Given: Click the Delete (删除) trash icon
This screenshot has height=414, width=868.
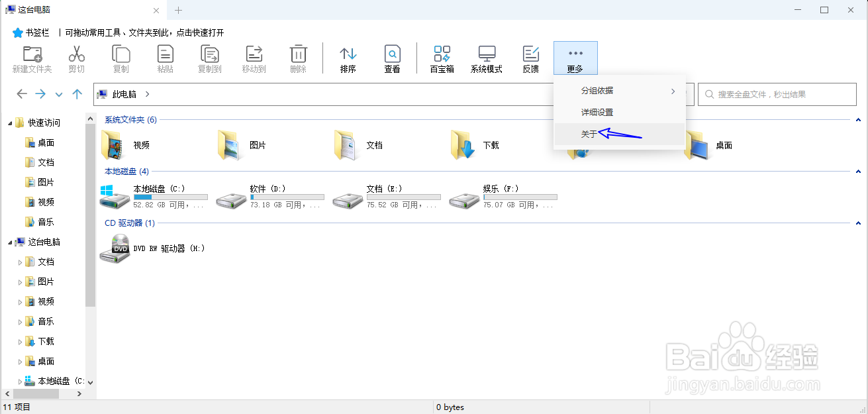Looking at the screenshot, I should [299, 58].
